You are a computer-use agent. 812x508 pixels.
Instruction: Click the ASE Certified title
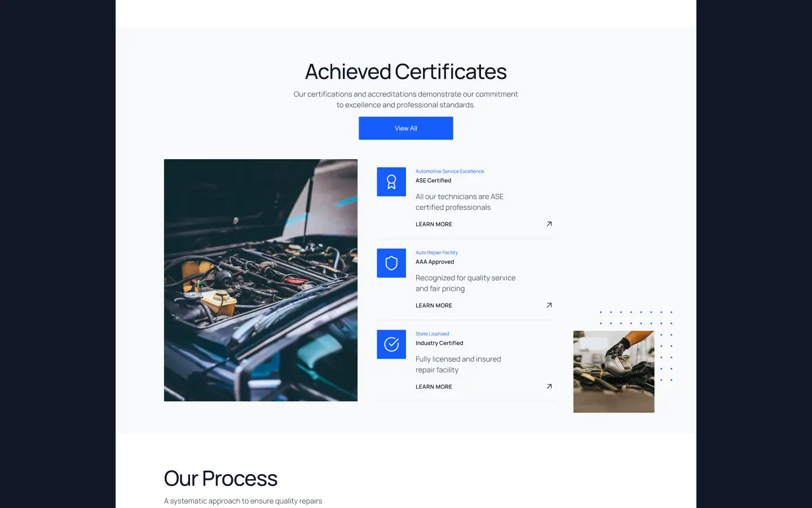[433, 181]
